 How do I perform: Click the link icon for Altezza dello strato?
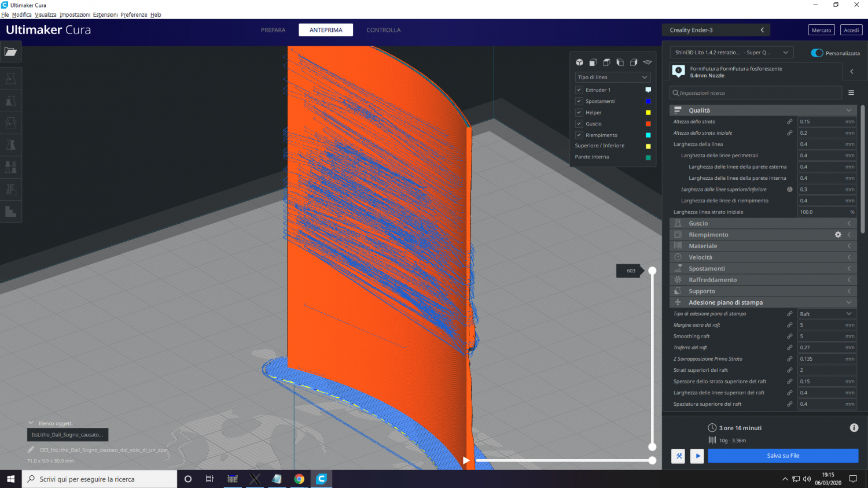pyautogui.click(x=789, y=121)
